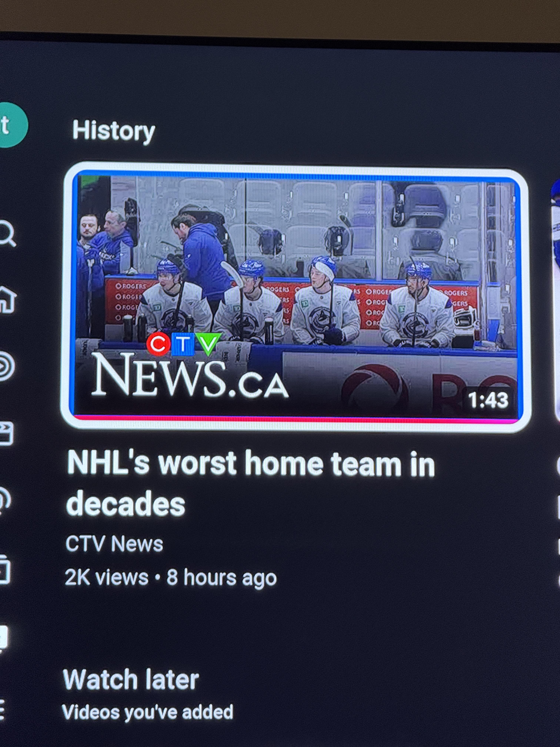Open the clapperboard Movies icon

[6, 434]
